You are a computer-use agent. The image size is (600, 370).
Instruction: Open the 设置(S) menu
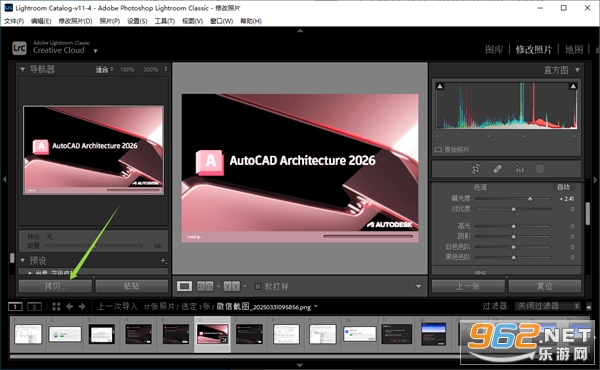(x=137, y=21)
